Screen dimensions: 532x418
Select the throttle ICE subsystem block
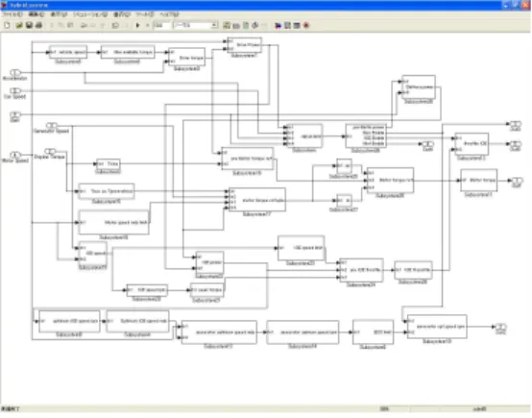(472, 144)
